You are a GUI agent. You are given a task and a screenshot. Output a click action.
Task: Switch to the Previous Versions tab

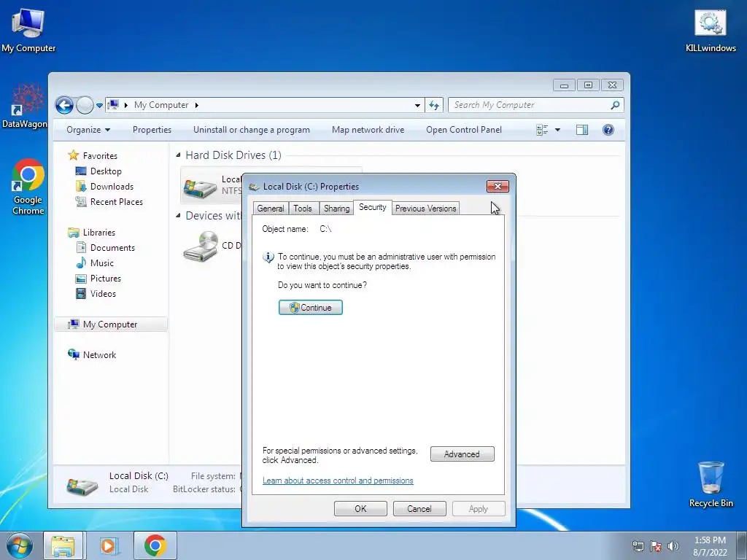click(426, 208)
